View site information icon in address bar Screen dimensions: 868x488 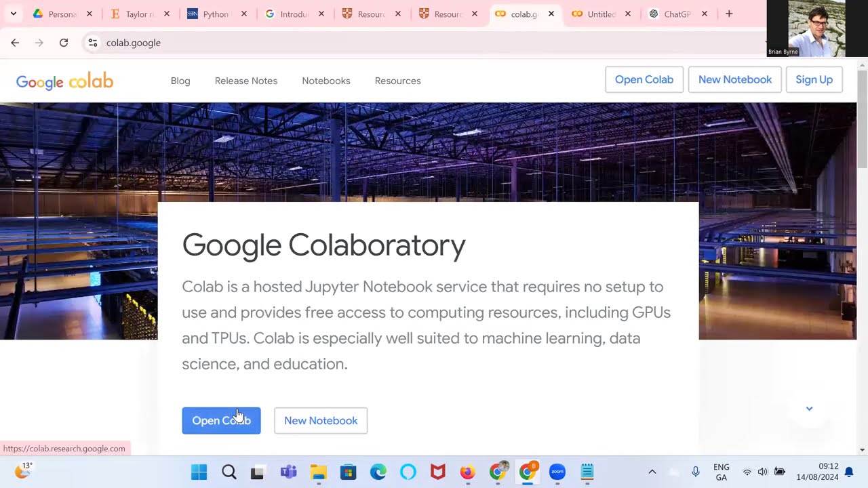click(93, 43)
